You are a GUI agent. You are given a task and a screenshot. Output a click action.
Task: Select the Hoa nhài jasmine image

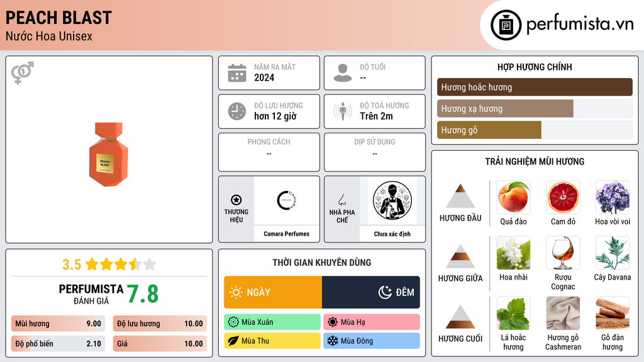pyautogui.click(x=513, y=253)
